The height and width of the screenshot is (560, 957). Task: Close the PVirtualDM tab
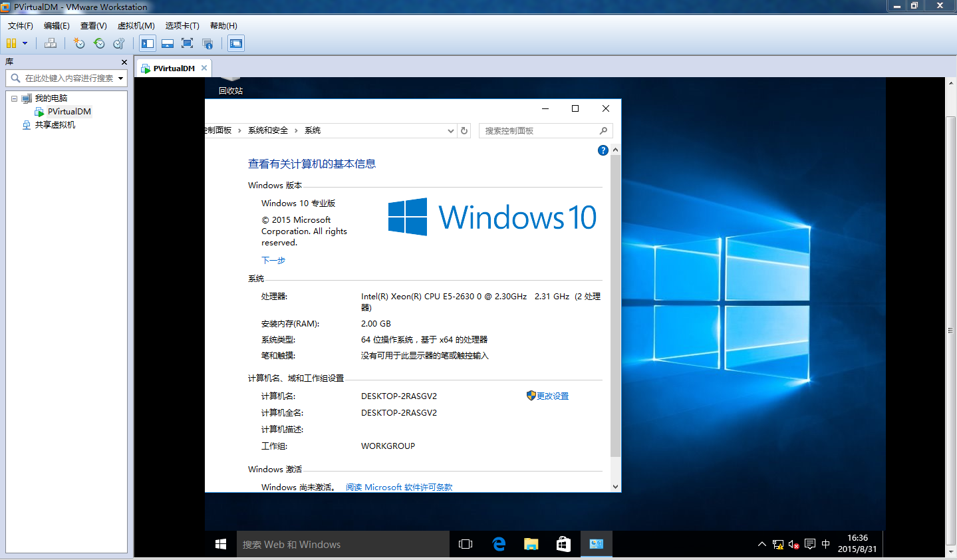pyautogui.click(x=204, y=68)
